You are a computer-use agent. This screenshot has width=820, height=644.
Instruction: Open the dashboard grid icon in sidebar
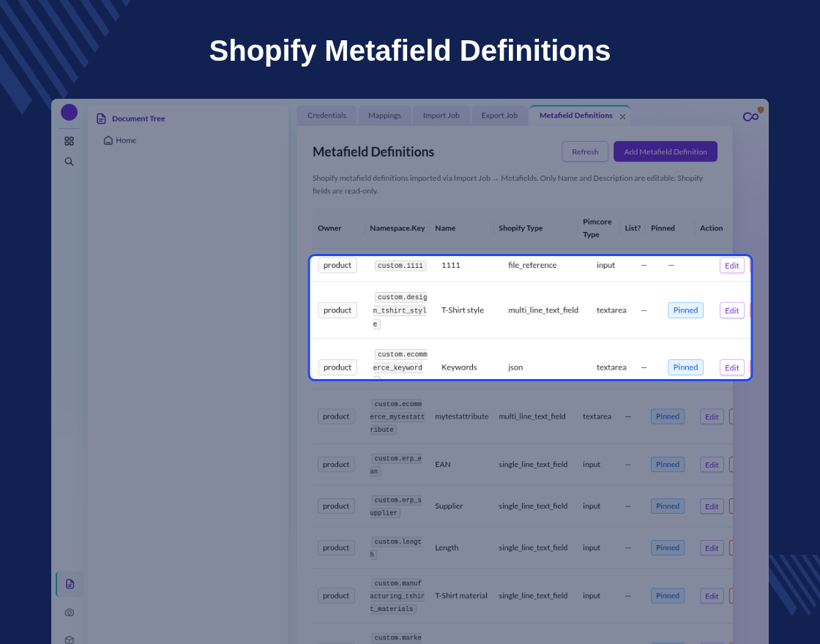click(x=69, y=141)
